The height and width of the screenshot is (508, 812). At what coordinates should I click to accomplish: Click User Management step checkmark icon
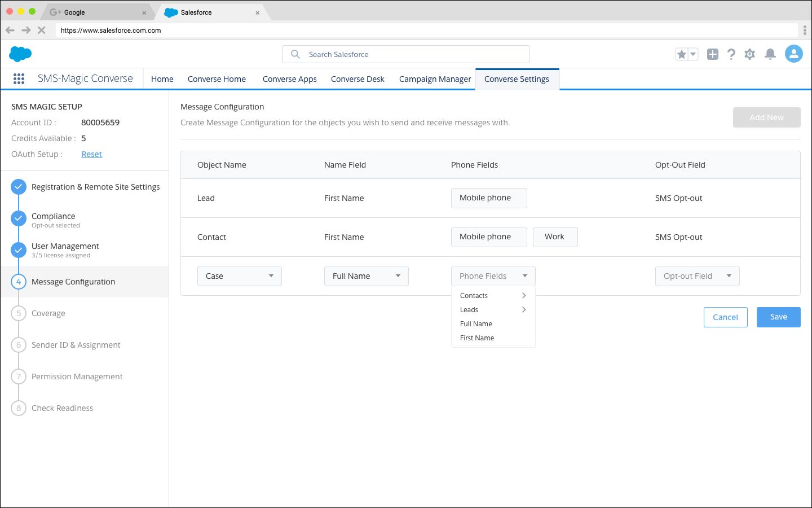click(19, 249)
